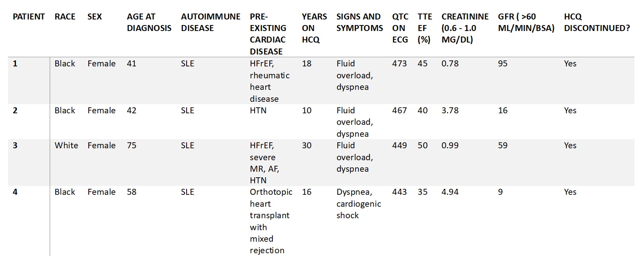Select the RACE column header
This screenshot has height=256, width=644.
pos(65,17)
